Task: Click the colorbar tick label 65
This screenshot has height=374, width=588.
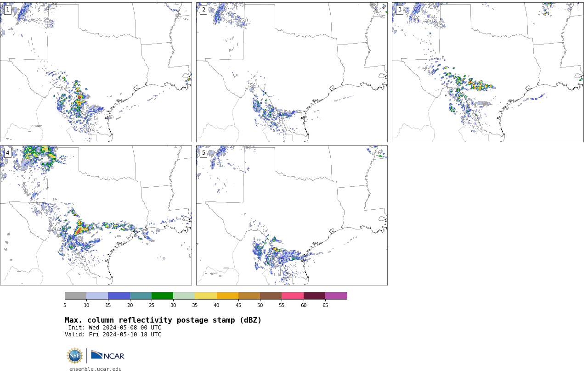Action: tap(325, 305)
